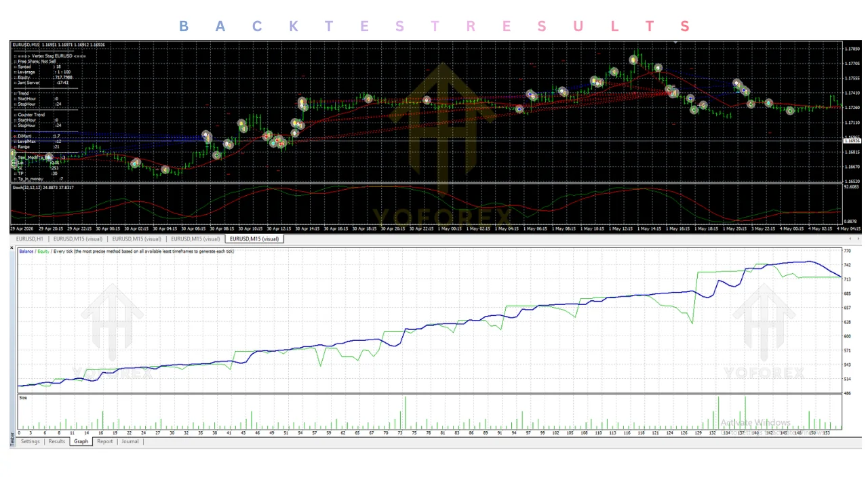Click the 486 balance axis value
868x488 pixels.
847,393
